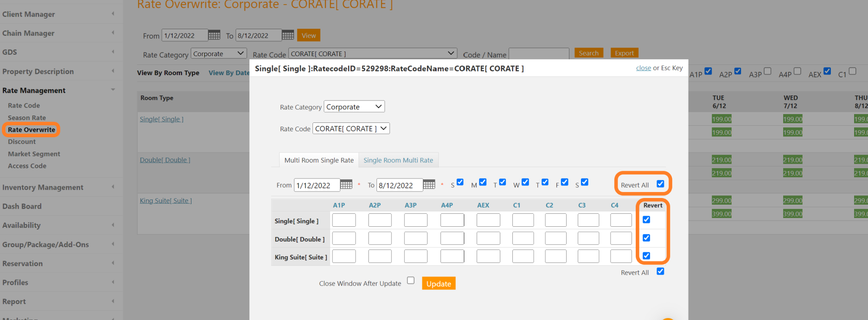Click the close link in the dialog
This screenshot has width=868, height=320.
644,68
